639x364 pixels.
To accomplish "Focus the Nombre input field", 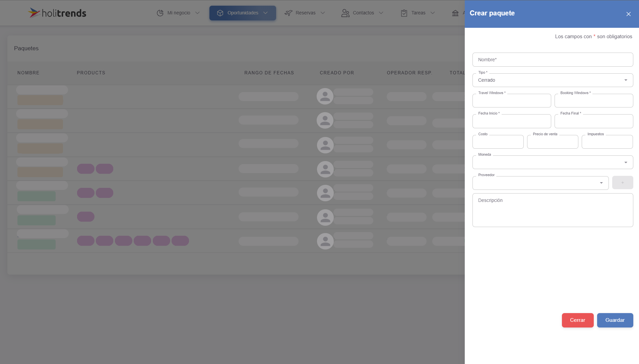I will coord(553,60).
